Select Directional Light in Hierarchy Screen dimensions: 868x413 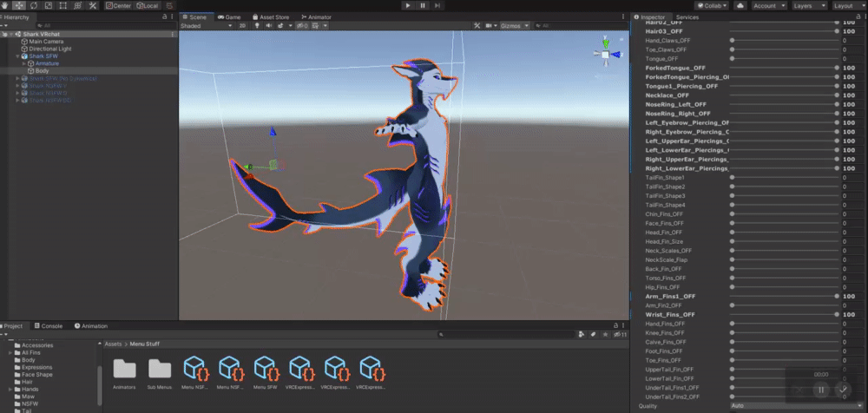[x=49, y=49]
